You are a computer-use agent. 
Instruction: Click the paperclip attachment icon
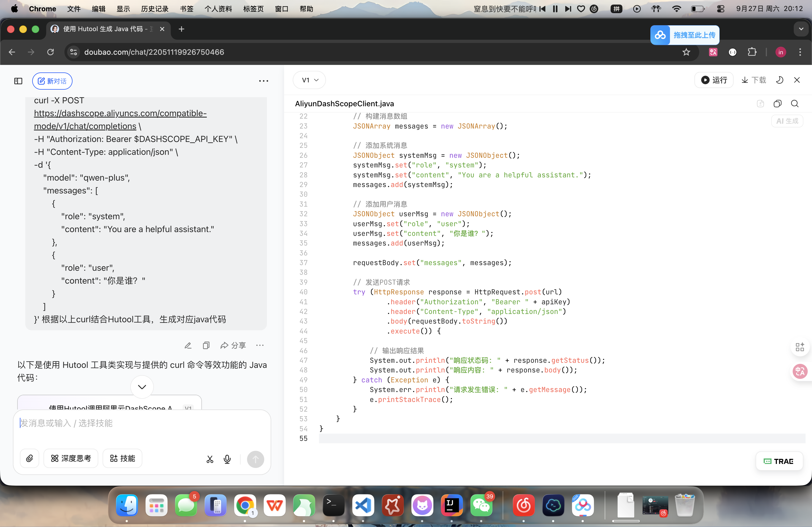coord(30,459)
